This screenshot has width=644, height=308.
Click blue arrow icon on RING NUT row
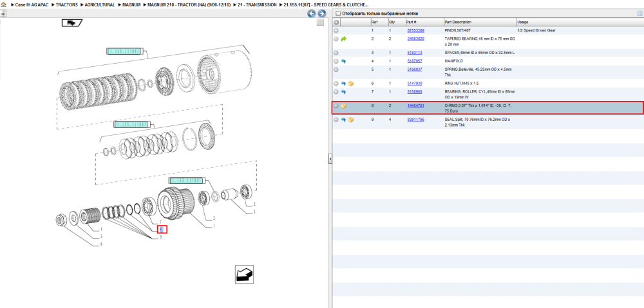[x=344, y=83]
